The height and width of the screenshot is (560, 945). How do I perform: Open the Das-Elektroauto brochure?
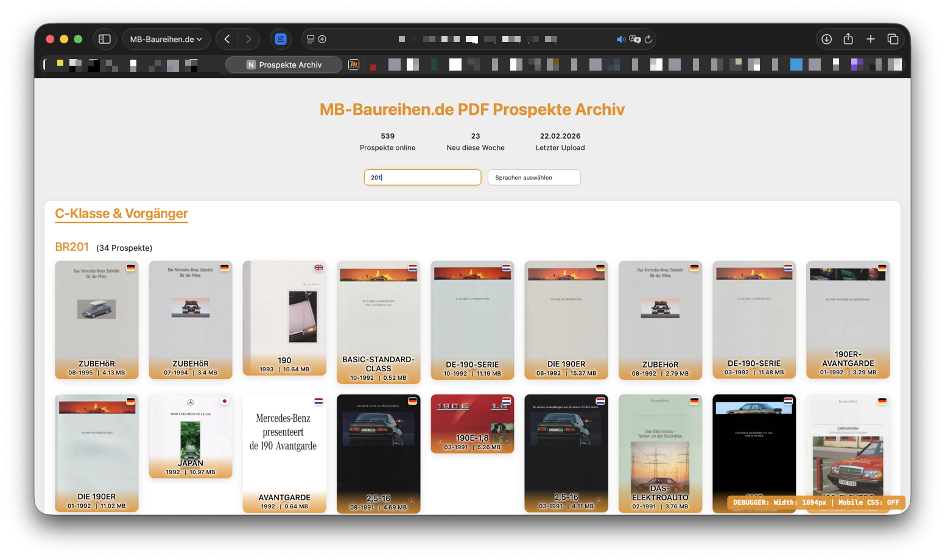[x=660, y=453]
